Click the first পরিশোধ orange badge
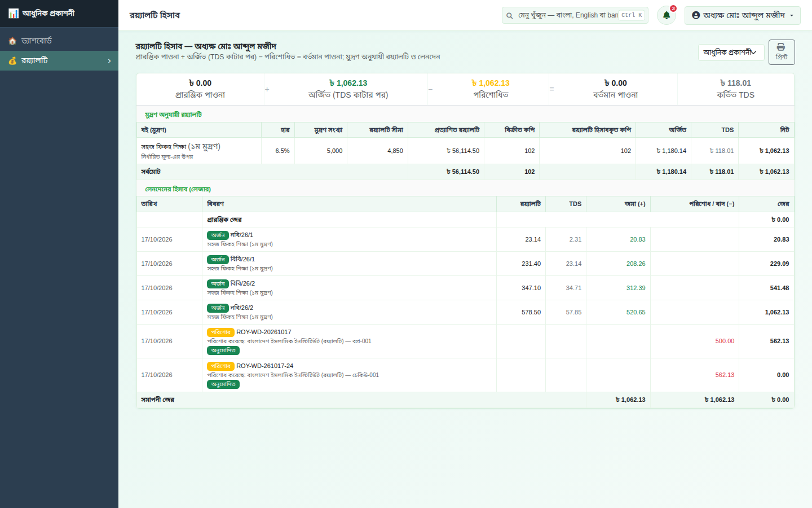This screenshot has width=812, height=508. tap(220, 332)
